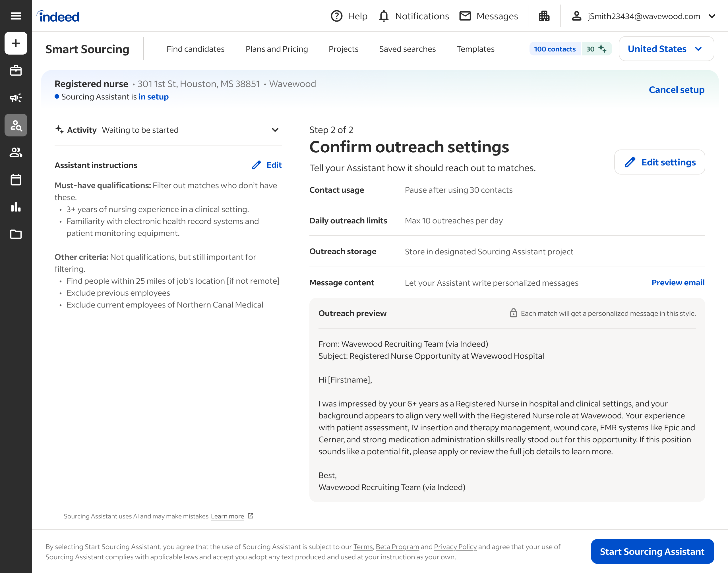Open the Projects tab

(343, 49)
